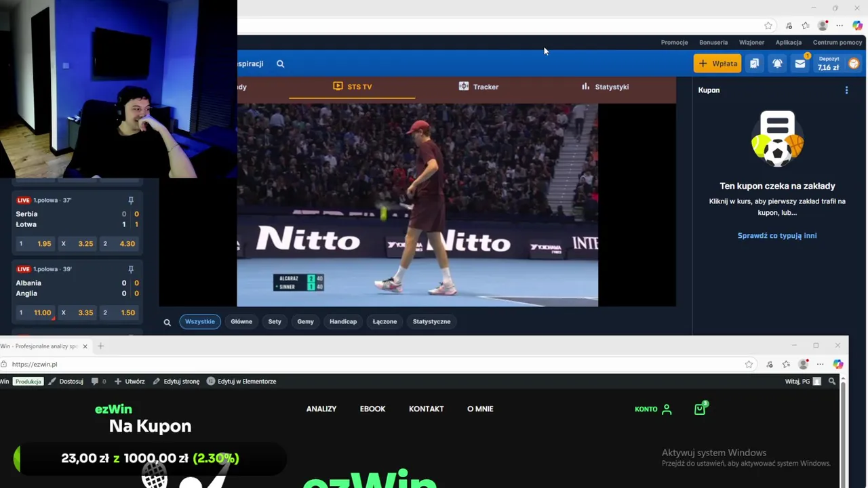Screen dimensions: 868x488
Task: Pin the Albania vs Anglia match
Action: point(131,269)
